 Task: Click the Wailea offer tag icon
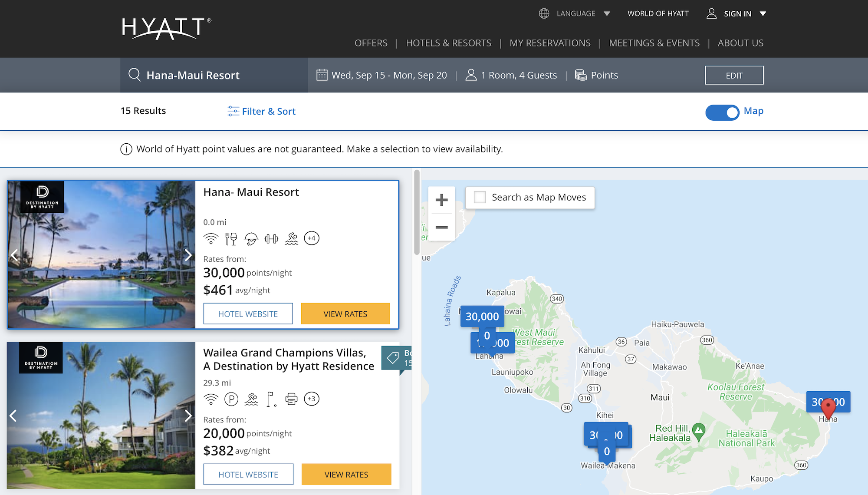click(x=393, y=358)
